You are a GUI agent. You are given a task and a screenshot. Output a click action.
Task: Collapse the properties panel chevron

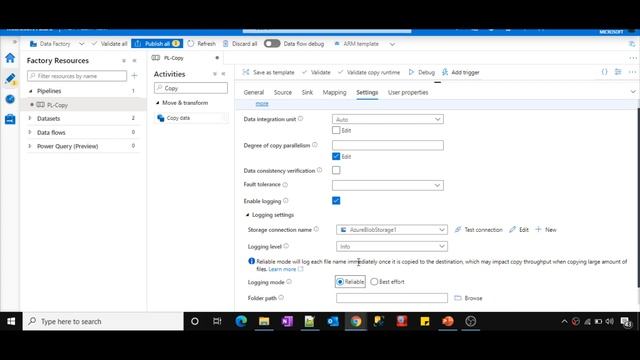tap(633, 92)
